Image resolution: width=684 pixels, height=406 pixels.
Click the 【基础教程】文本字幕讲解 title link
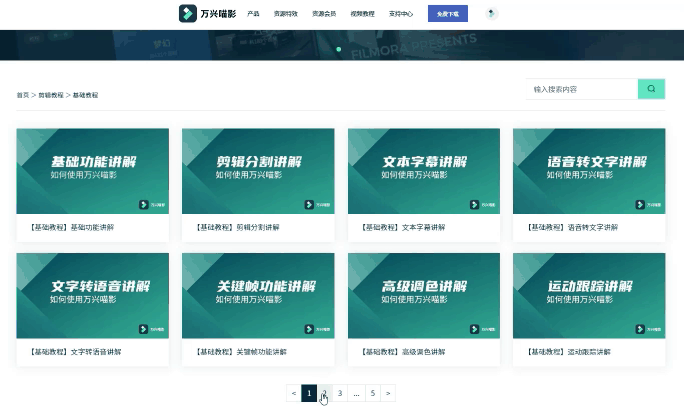coord(403,227)
